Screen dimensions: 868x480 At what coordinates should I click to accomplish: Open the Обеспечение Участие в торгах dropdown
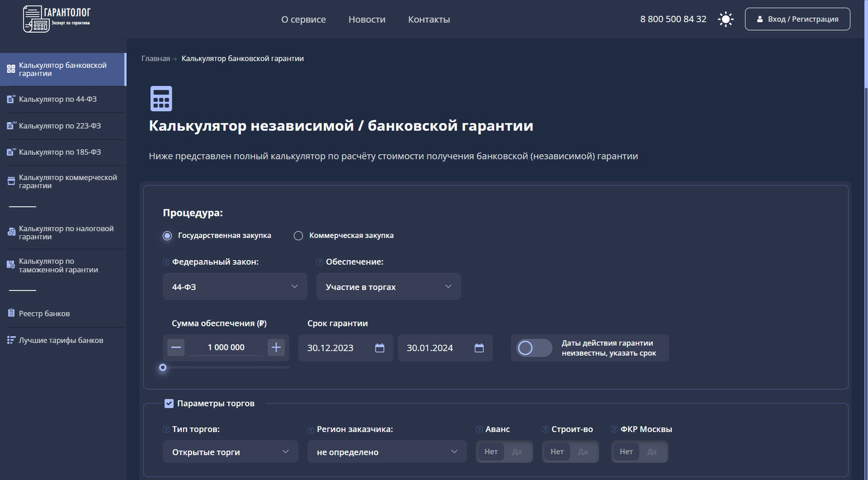(388, 287)
